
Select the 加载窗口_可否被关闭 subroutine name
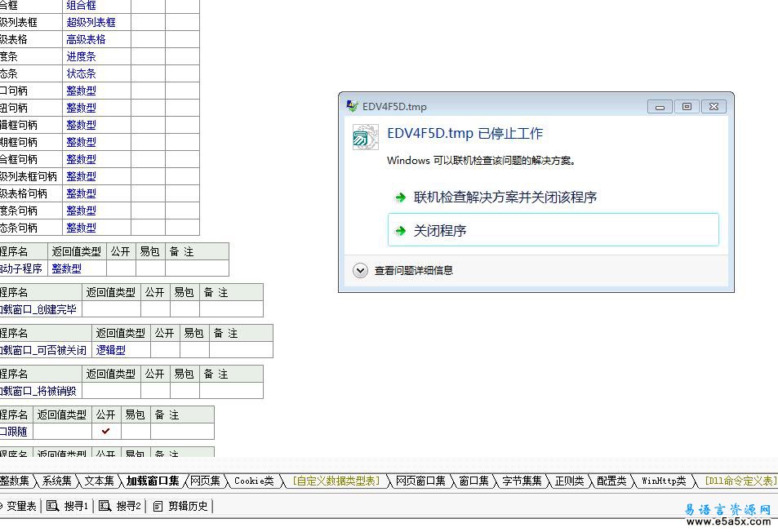[43, 350]
